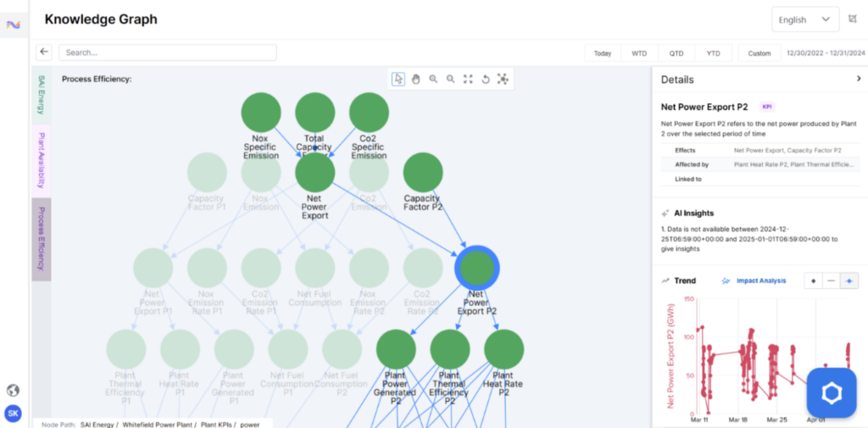Go back using the left arrow button
The height and width of the screenshot is (428, 868).
click(x=44, y=52)
